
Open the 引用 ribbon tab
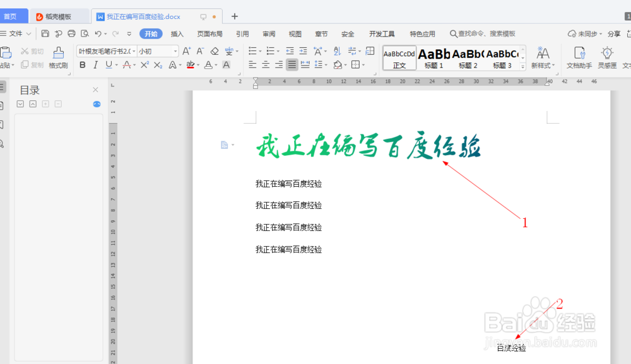pyautogui.click(x=242, y=34)
